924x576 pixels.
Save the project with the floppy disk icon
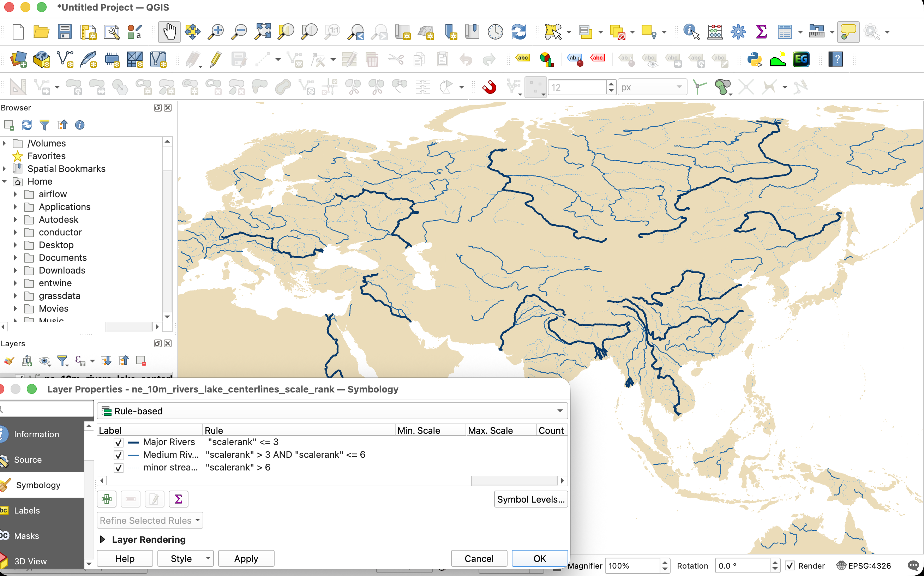65,32
